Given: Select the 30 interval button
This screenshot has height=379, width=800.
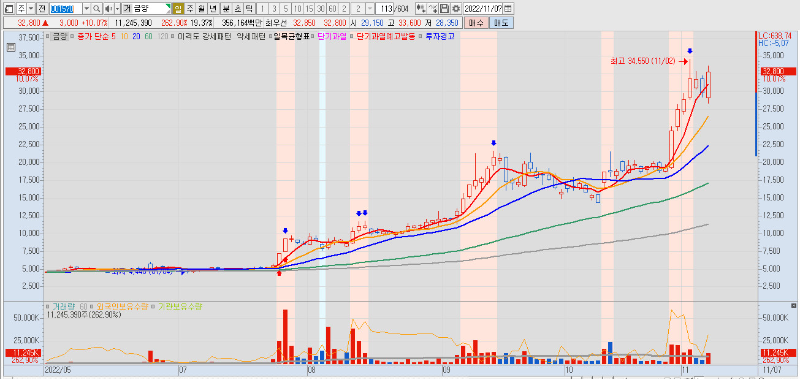Looking at the screenshot, I should 320,9.
